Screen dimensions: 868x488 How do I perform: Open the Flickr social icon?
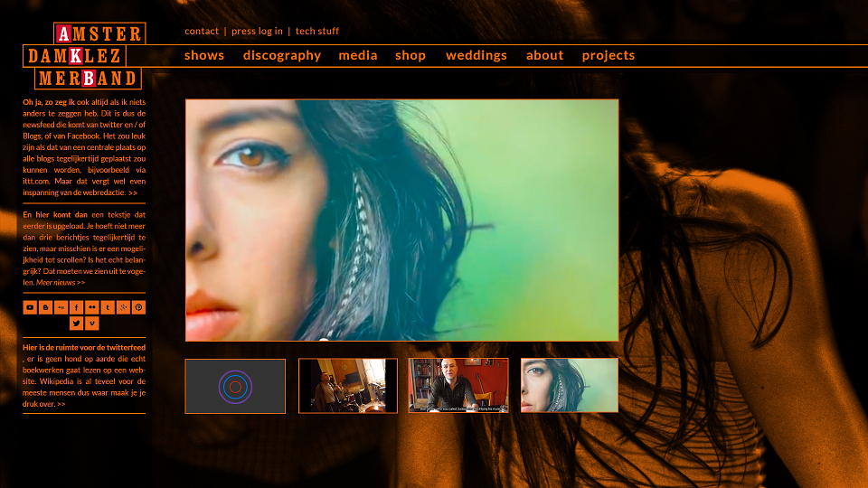(x=92, y=307)
